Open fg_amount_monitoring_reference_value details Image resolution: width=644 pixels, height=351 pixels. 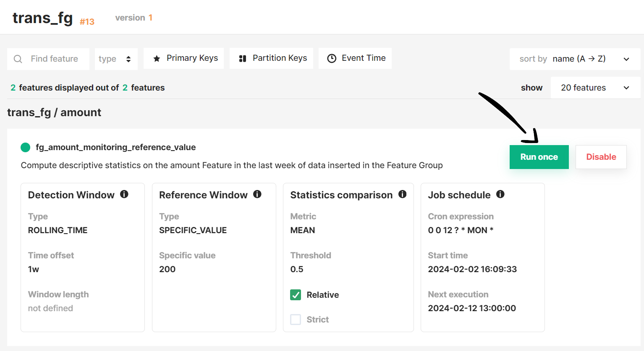click(116, 147)
